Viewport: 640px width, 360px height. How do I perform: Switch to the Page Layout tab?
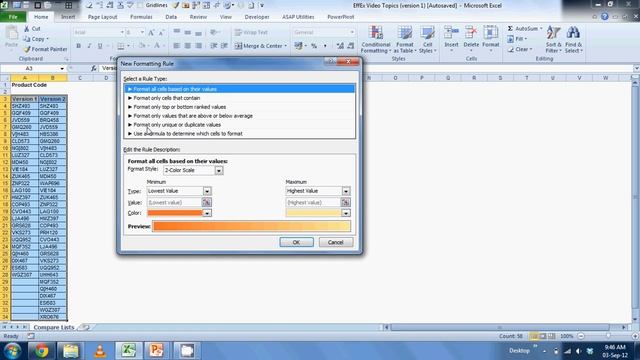[102, 17]
